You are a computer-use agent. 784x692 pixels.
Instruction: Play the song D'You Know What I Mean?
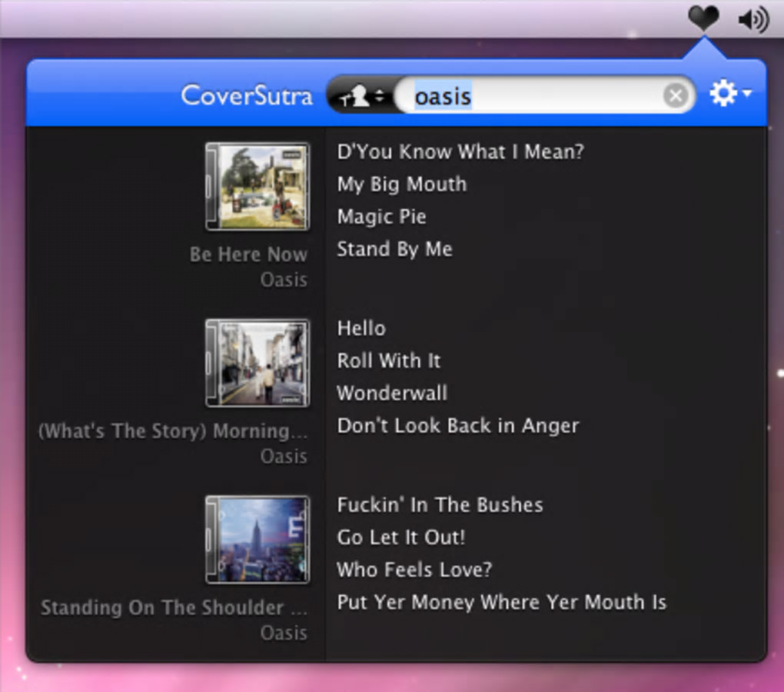click(x=460, y=151)
